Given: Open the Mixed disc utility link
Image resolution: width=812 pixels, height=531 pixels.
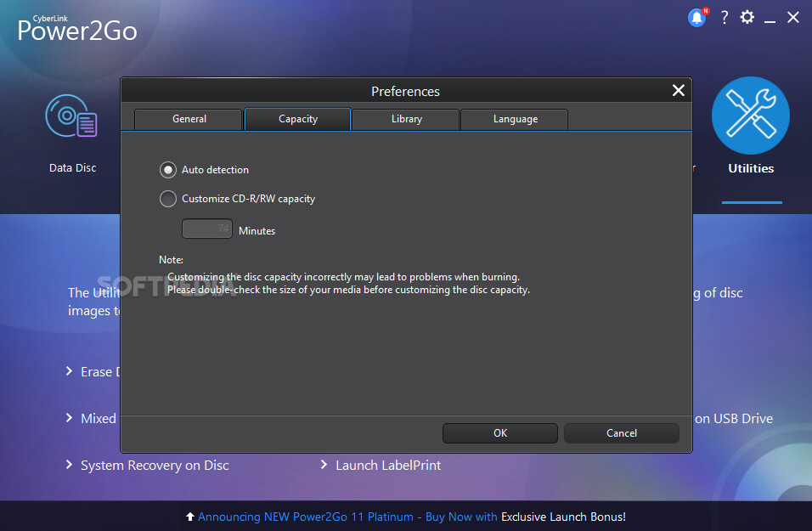Looking at the screenshot, I should (99, 419).
